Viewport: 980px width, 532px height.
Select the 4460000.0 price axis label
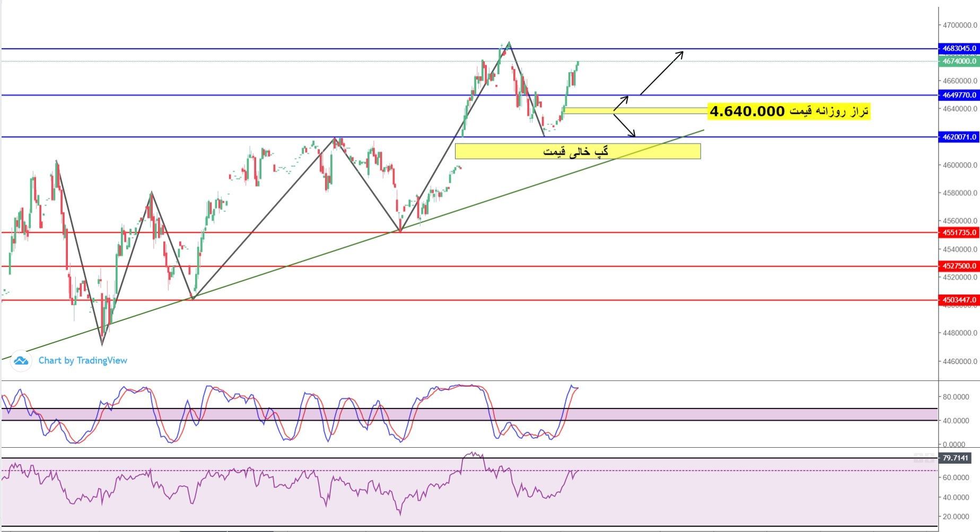click(x=959, y=361)
